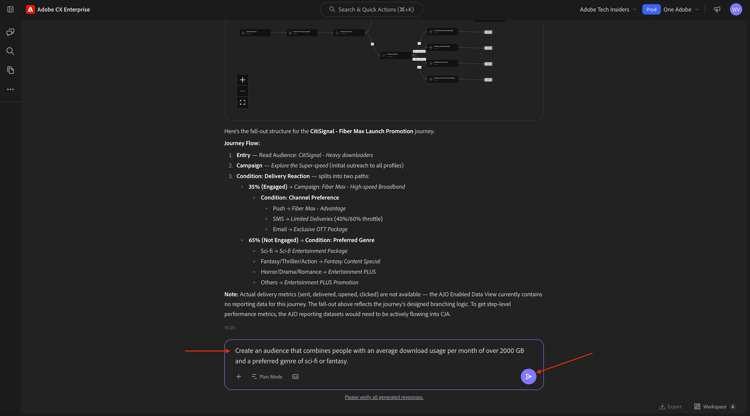Click 'Condition: Delivery Reaction' text
750x416 pixels.
pyautogui.click(x=273, y=176)
